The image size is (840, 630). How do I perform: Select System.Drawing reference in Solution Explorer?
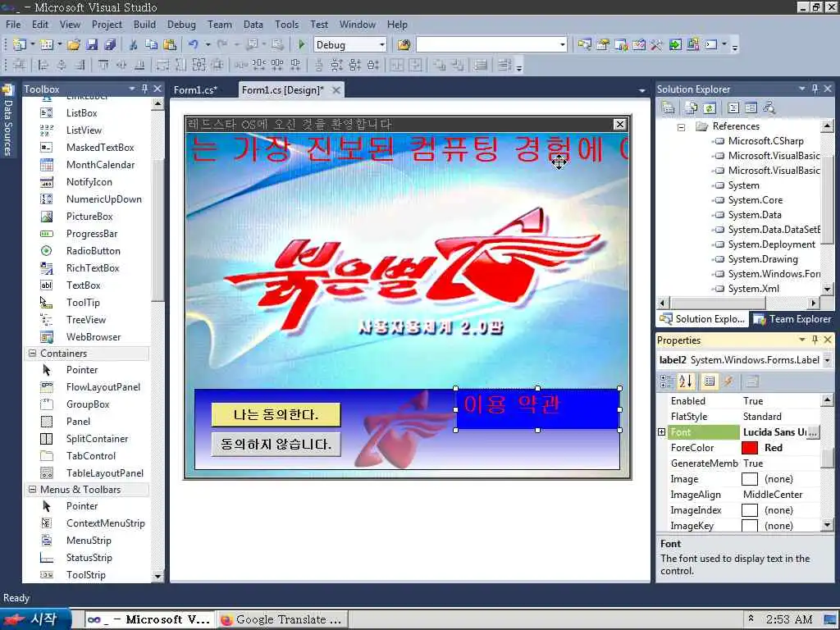(x=763, y=259)
